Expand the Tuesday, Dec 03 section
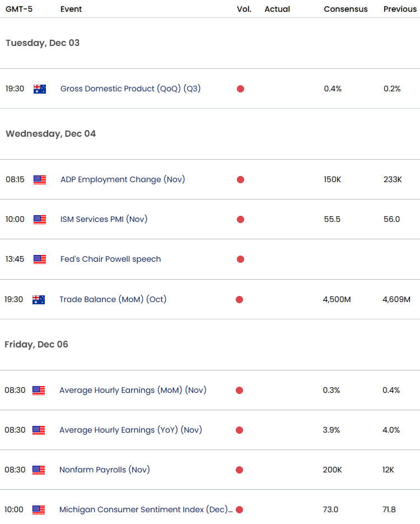420x524 pixels. click(43, 43)
